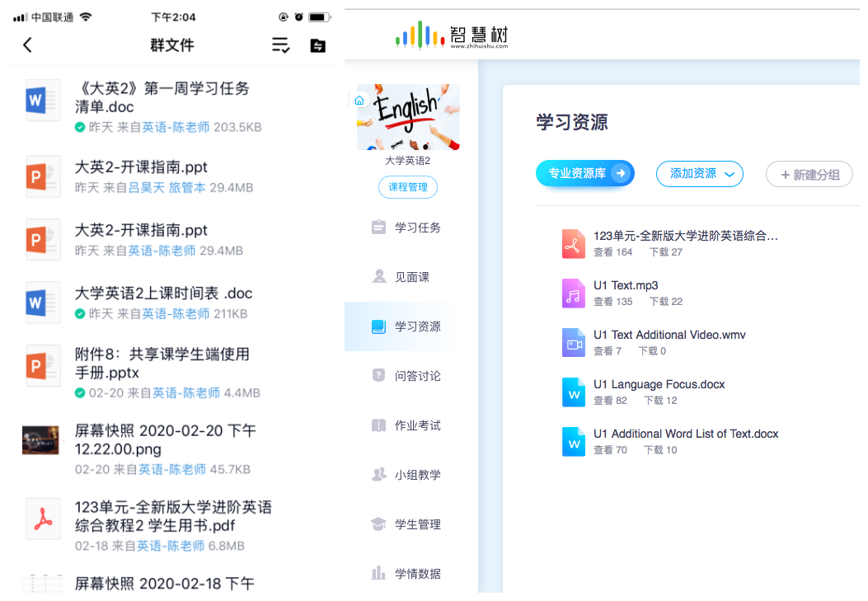This screenshot has height=601, width=868.
Task: Open the Word icon for 大学英语2上课时间表
Action: tap(43, 303)
